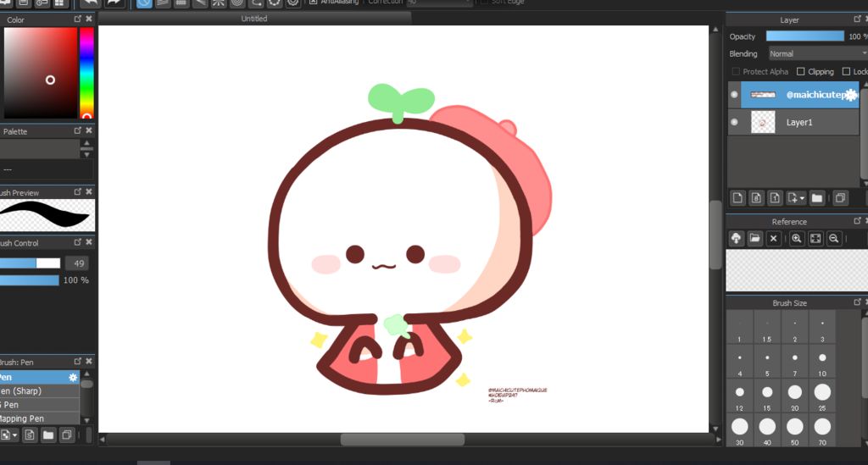Screen dimensions: 868x465
Task: Fit reference image to panel
Action: 815,238
